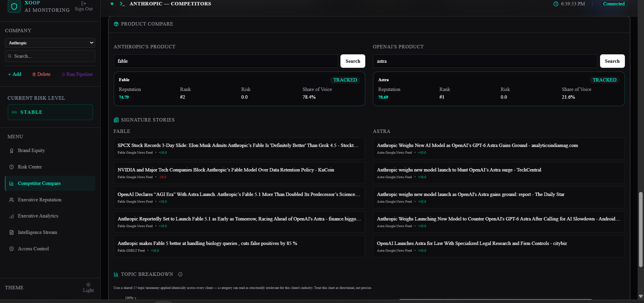This screenshot has height=303, width=644.
Task: Open the Anthropic company dropdown
Action: (x=50, y=43)
